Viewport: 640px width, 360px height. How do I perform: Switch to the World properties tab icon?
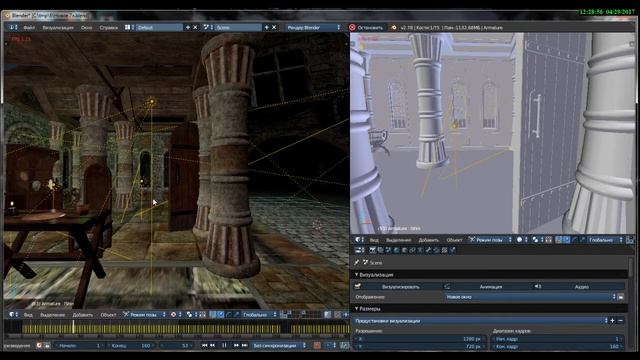coord(396,250)
